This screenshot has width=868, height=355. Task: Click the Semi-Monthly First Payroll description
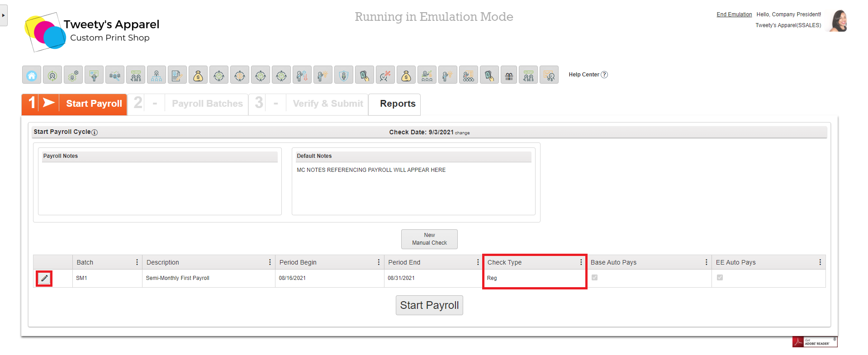[x=178, y=278]
